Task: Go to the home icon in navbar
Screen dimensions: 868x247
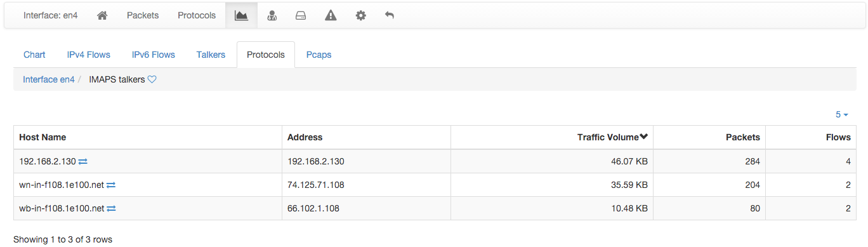Action: [x=102, y=15]
